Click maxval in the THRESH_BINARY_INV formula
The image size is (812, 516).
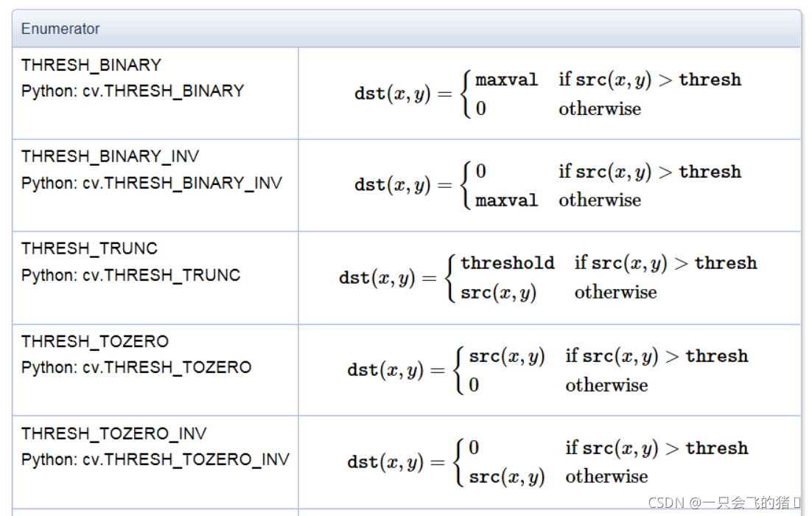pos(507,200)
